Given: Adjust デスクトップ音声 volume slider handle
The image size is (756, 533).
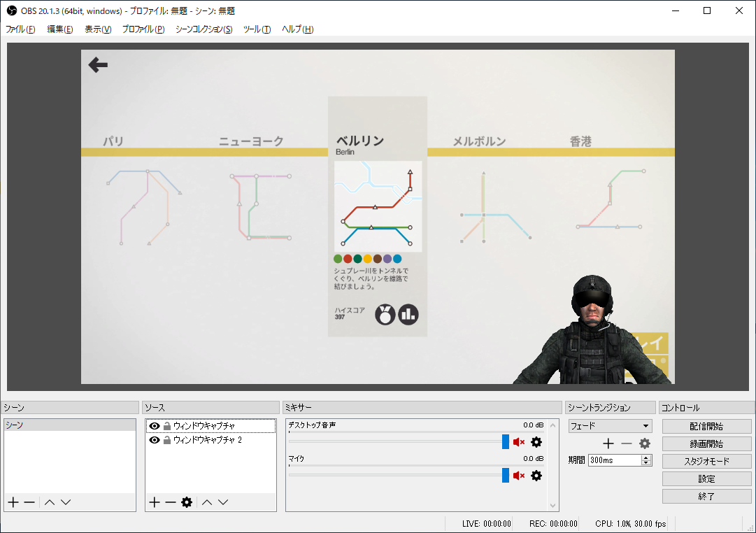Looking at the screenshot, I should pos(506,442).
